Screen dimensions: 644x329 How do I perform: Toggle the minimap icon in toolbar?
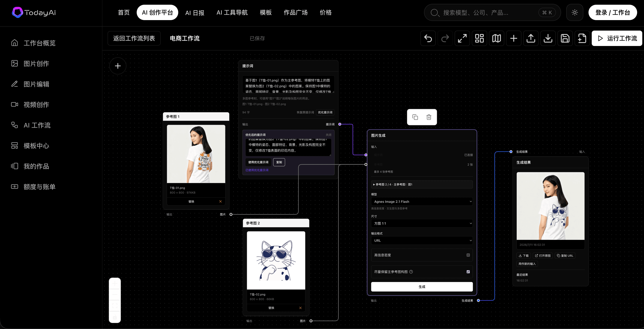[497, 39]
